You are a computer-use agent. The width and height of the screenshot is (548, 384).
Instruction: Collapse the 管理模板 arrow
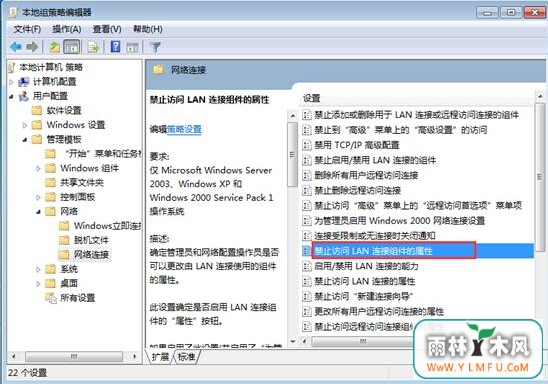pyautogui.click(x=24, y=140)
